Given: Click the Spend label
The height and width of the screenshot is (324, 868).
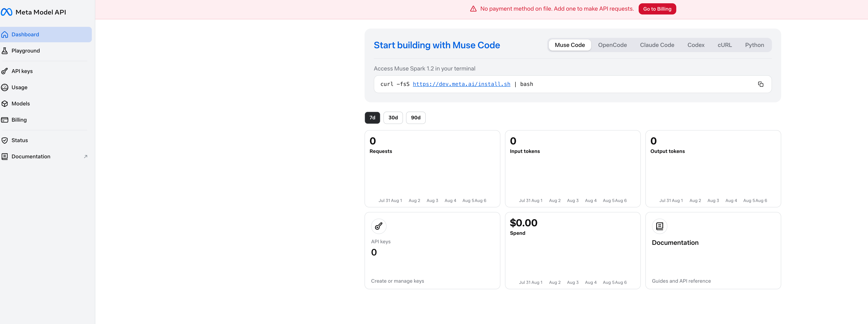Looking at the screenshot, I should point(517,233).
